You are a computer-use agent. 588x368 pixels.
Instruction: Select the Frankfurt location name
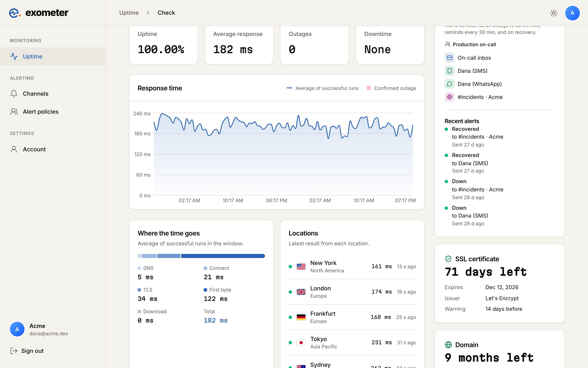tap(323, 313)
